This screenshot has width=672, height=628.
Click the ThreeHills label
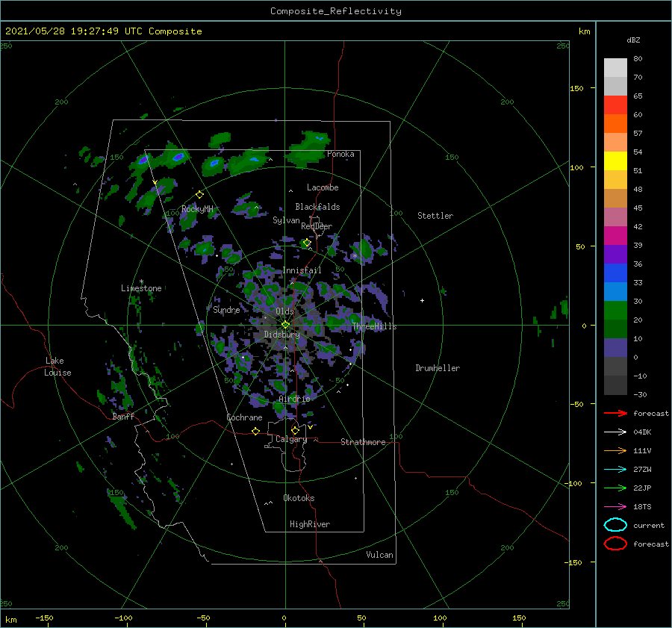click(x=374, y=326)
